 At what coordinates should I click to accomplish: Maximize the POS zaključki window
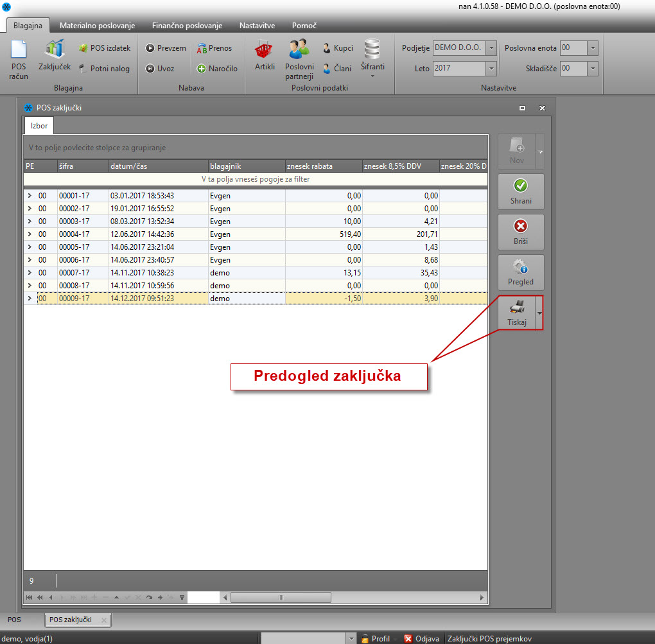pos(522,108)
